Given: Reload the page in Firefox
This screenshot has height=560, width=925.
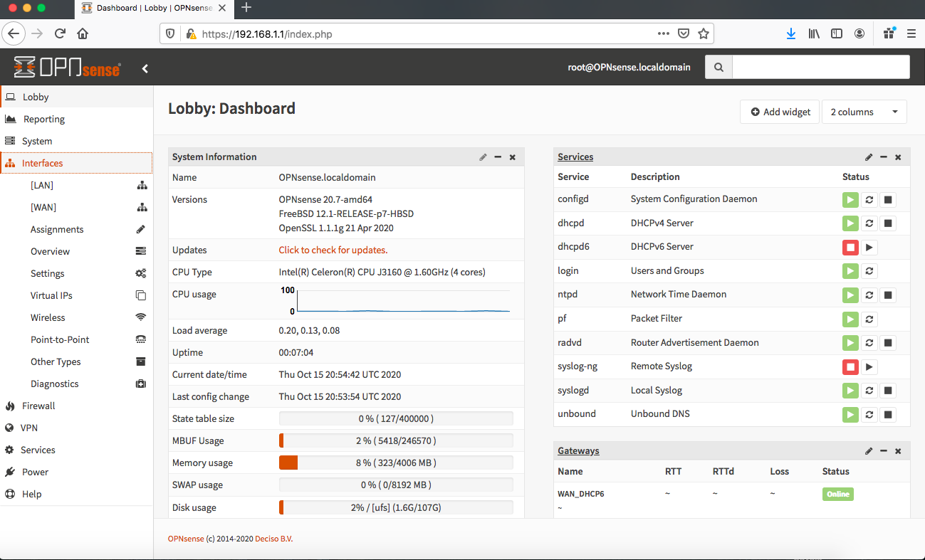Looking at the screenshot, I should click(x=60, y=33).
